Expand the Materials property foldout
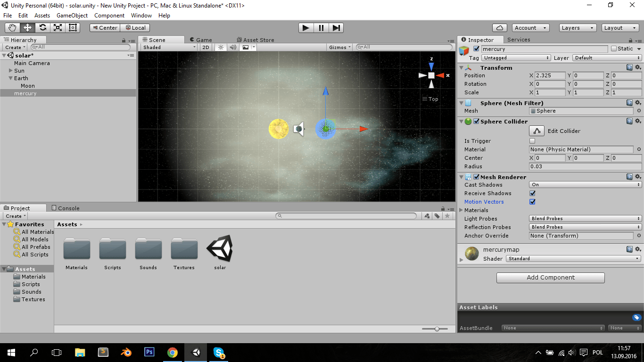 [461, 210]
